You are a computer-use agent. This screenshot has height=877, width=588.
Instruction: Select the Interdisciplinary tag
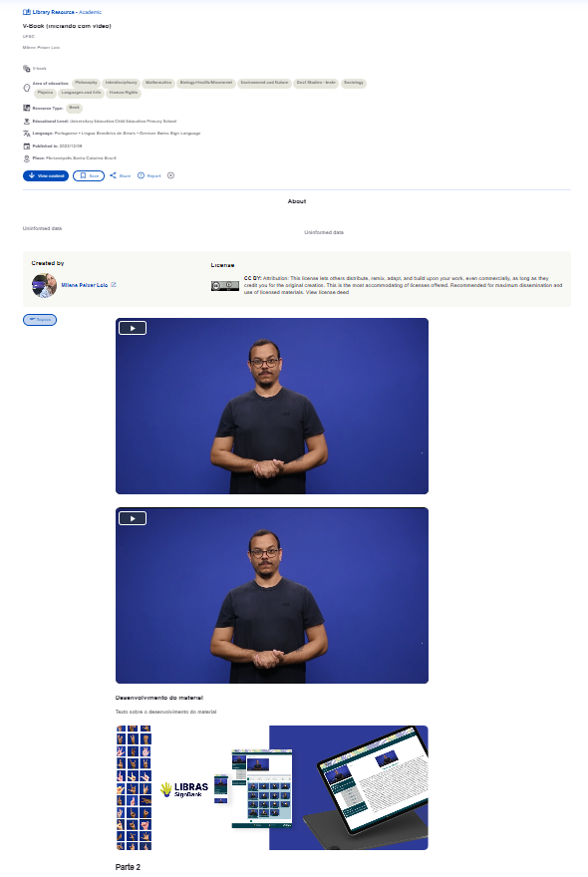pos(122,83)
